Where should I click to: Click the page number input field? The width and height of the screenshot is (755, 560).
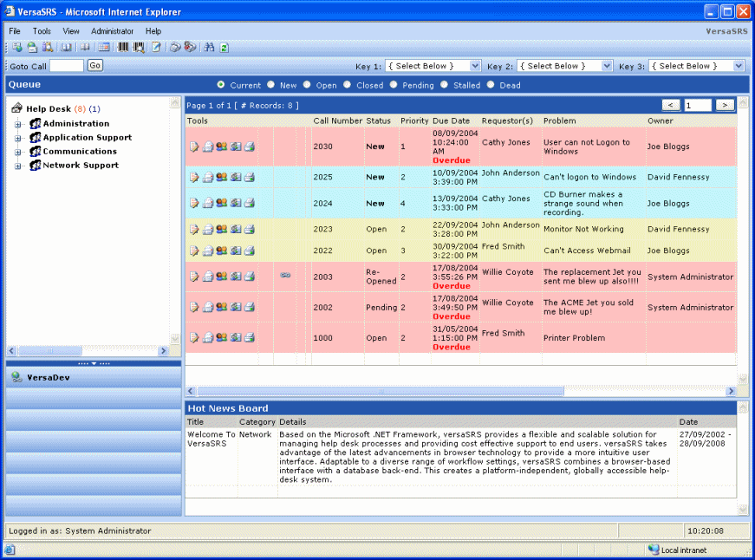(698, 105)
